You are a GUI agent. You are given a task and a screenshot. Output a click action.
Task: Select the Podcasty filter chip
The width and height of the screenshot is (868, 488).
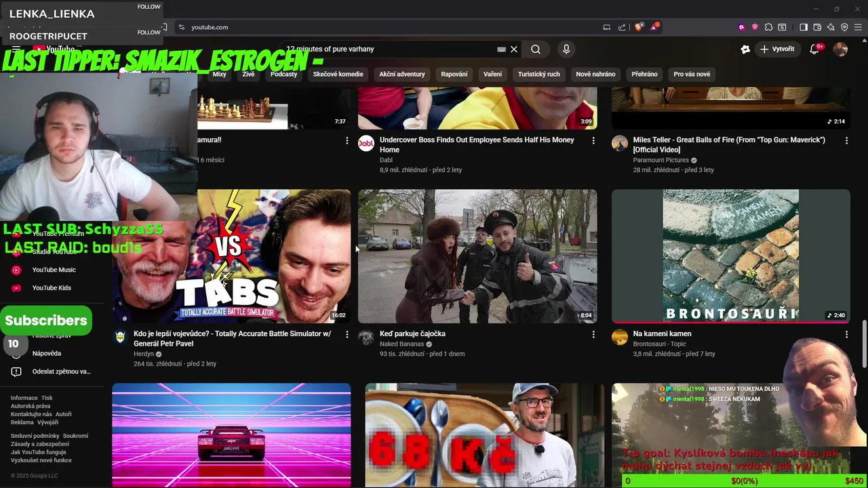[283, 74]
